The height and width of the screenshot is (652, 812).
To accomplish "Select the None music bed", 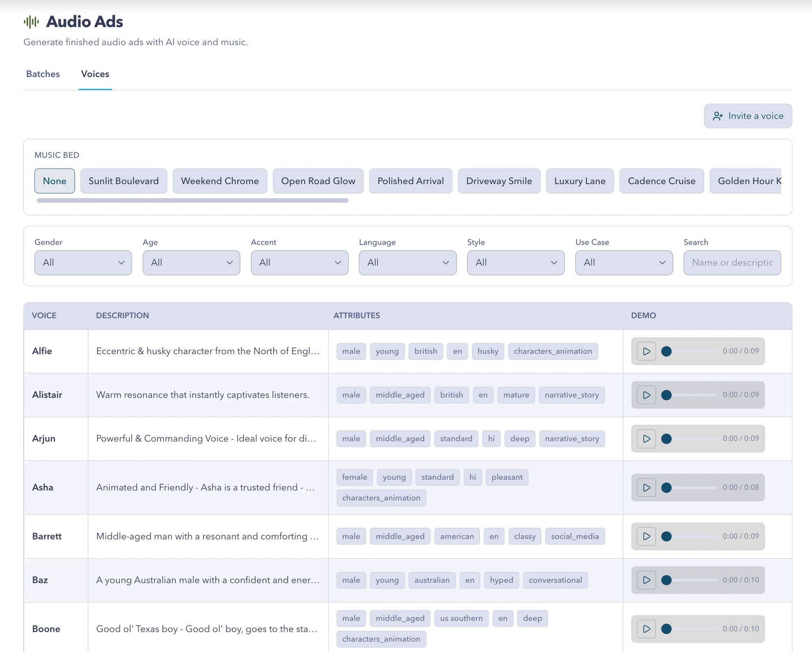I will point(55,181).
